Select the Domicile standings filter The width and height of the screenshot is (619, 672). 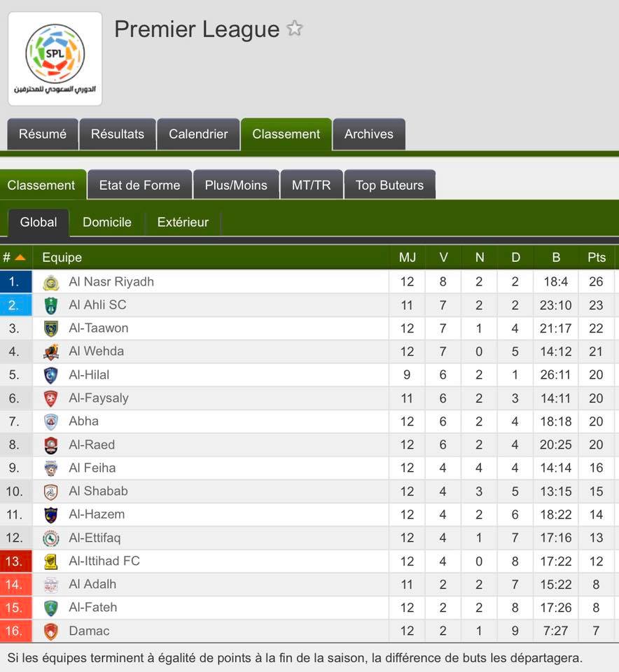click(107, 222)
